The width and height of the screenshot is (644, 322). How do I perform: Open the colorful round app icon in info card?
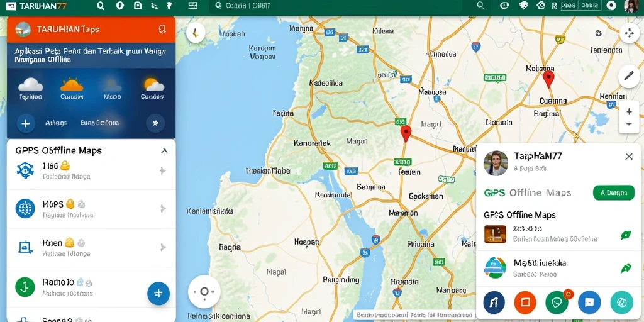point(495,268)
